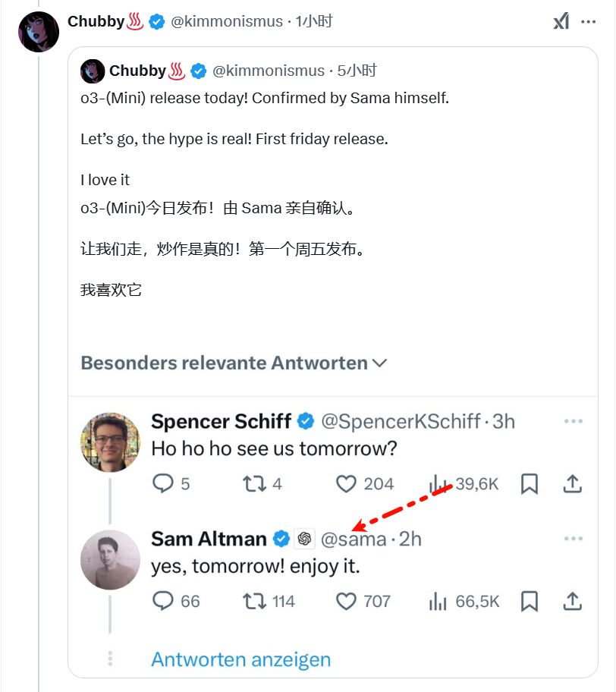Bookmark Sam Altman's tweet
616x692 pixels.
[x=530, y=602]
